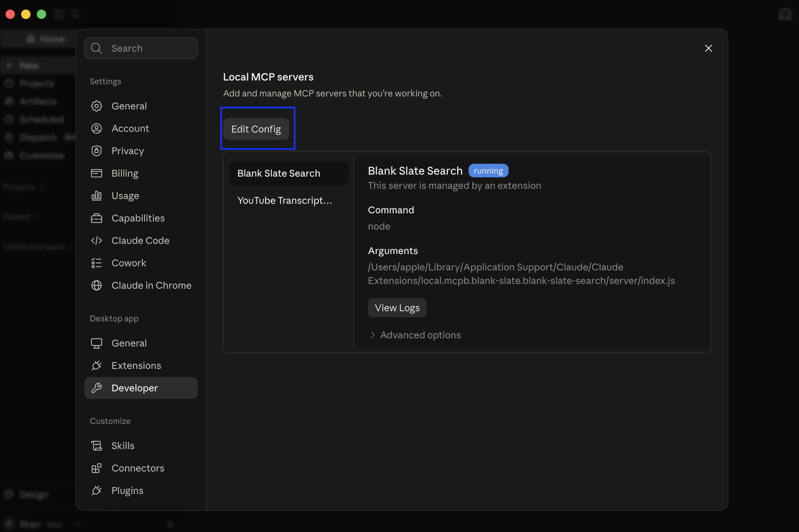Click 'This server is managed by an extension'

coord(455,185)
